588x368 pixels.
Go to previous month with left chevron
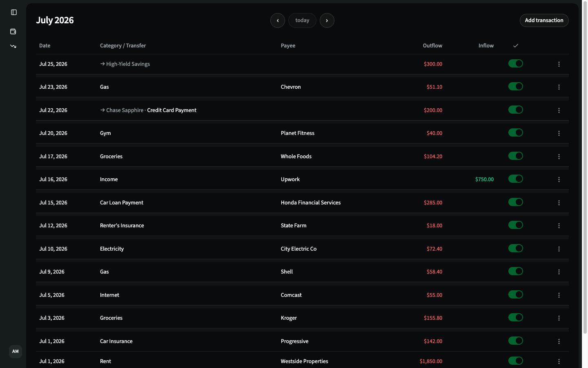pos(278,20)
